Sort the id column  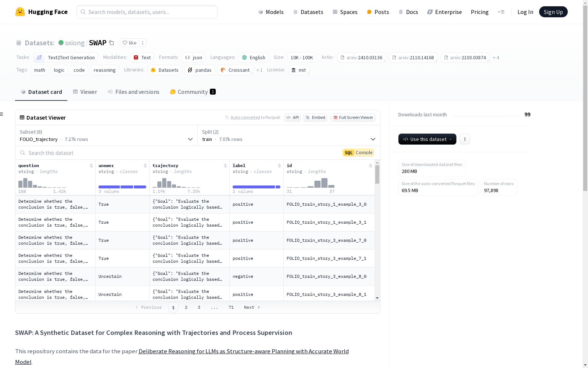tap(370, 166)
